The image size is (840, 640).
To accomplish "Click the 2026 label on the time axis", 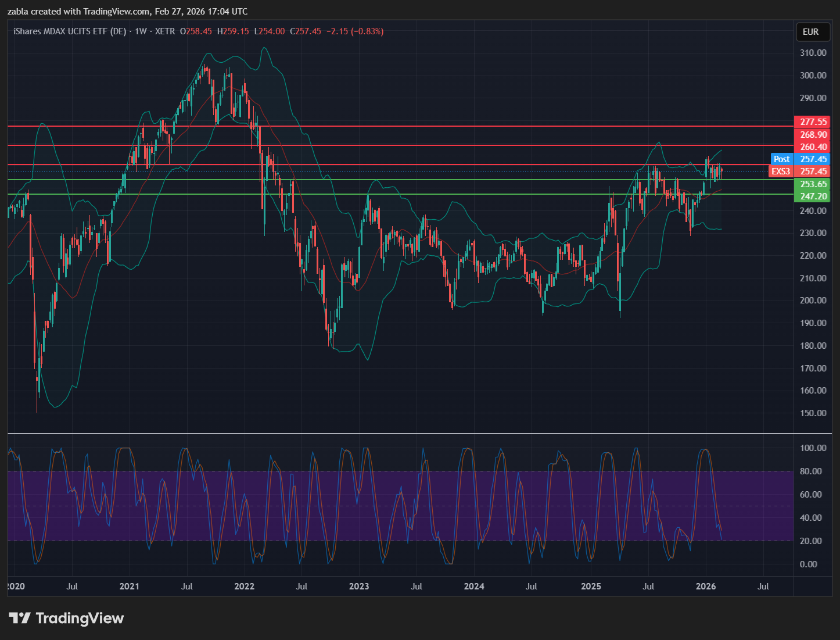I will (x=706, y=586).
